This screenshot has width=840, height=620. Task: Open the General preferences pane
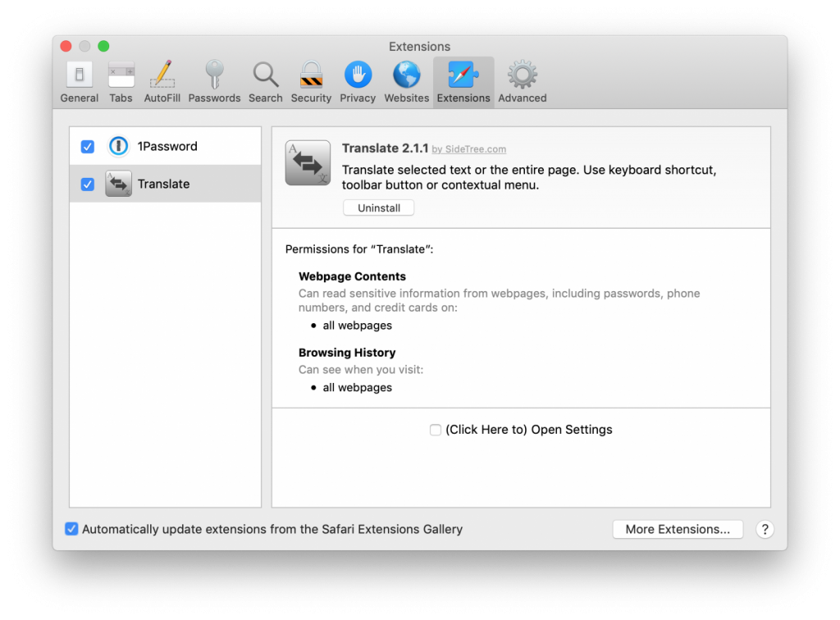click(80, 82)
